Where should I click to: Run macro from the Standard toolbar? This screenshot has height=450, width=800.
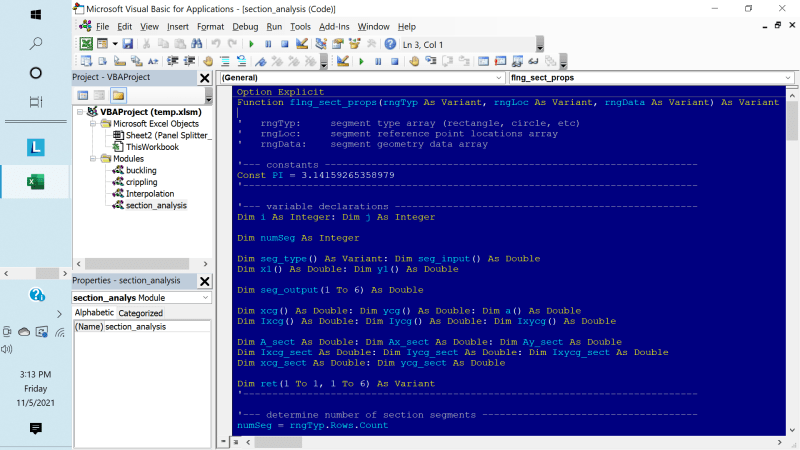point(251,44)
